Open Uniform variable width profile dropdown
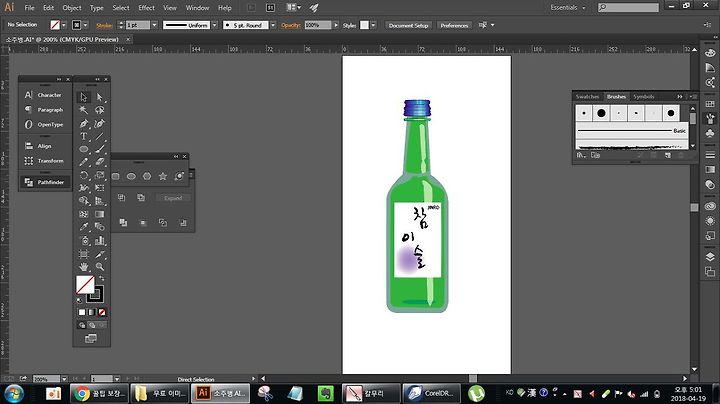This screenshot has width=720, height=404. pos(214,25)
